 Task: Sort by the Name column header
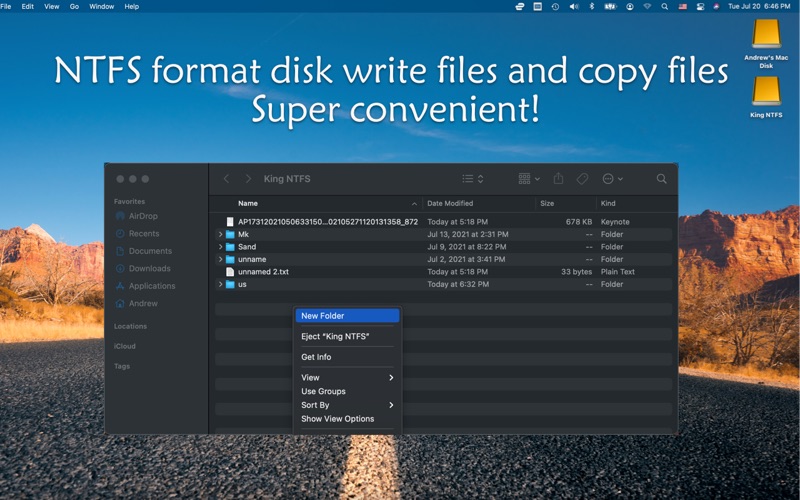(x=247, y=203)
